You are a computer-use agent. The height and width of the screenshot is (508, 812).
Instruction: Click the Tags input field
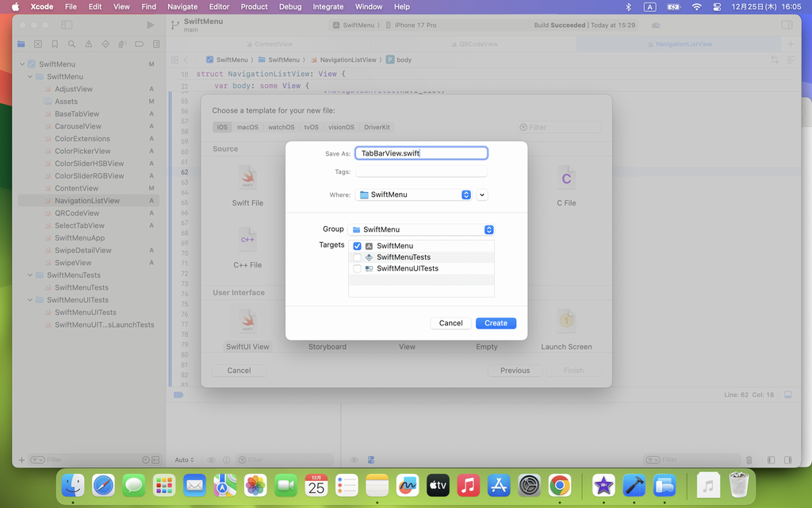[421, 171]
